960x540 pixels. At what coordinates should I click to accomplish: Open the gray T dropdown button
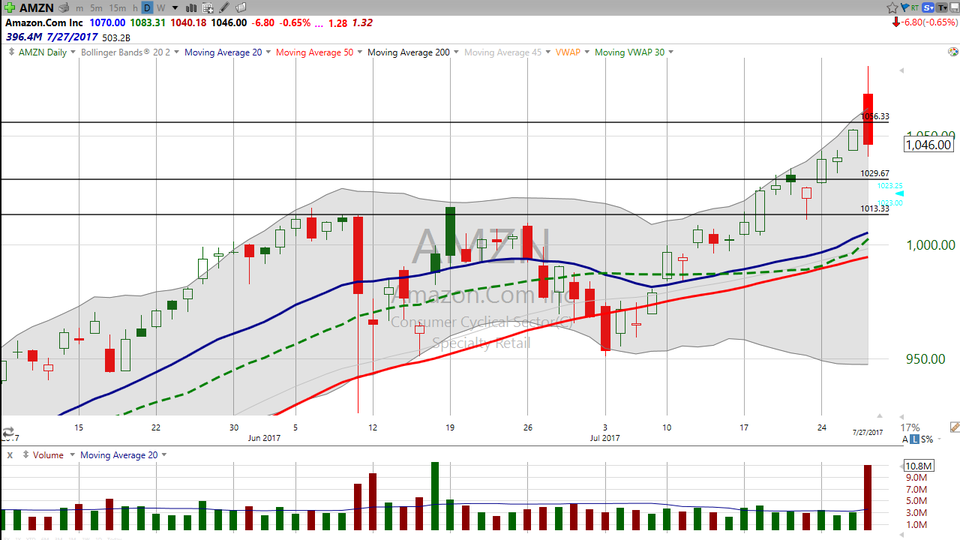click(942, 8)
